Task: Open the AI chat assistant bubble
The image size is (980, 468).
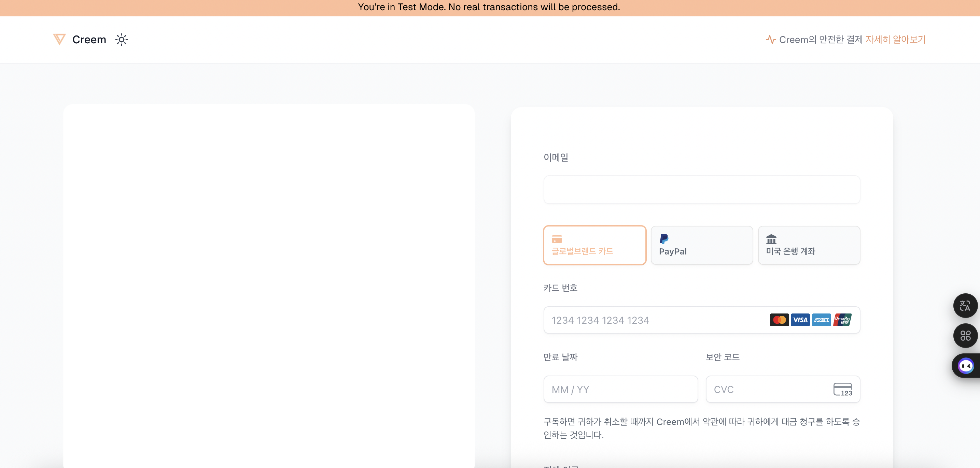Action: click(965, 365)
